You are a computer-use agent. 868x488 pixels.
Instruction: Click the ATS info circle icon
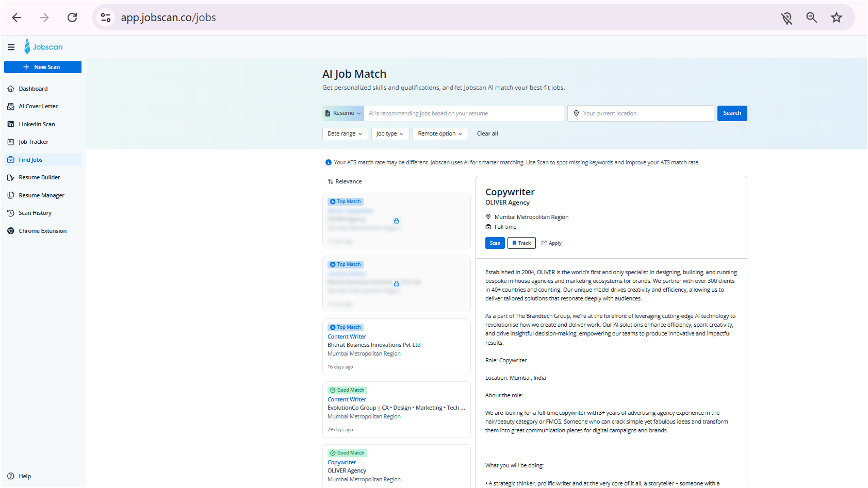[329, 162]
